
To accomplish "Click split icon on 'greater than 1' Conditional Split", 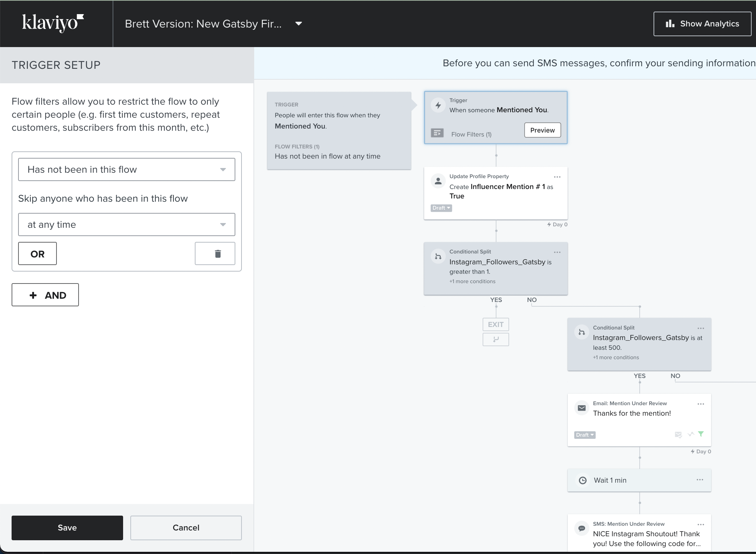I will (x=438, y=256).
